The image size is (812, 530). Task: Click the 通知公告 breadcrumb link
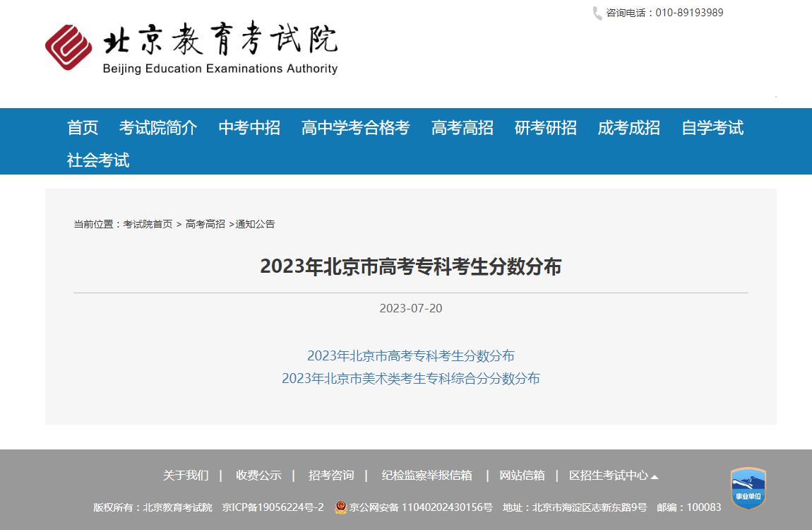coord(256,224)
